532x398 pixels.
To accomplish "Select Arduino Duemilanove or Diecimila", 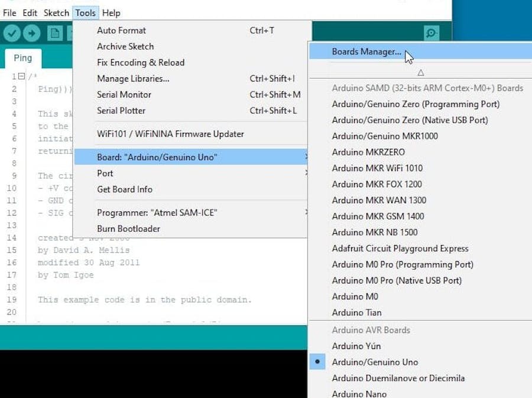I will click(x=421, y=378).
